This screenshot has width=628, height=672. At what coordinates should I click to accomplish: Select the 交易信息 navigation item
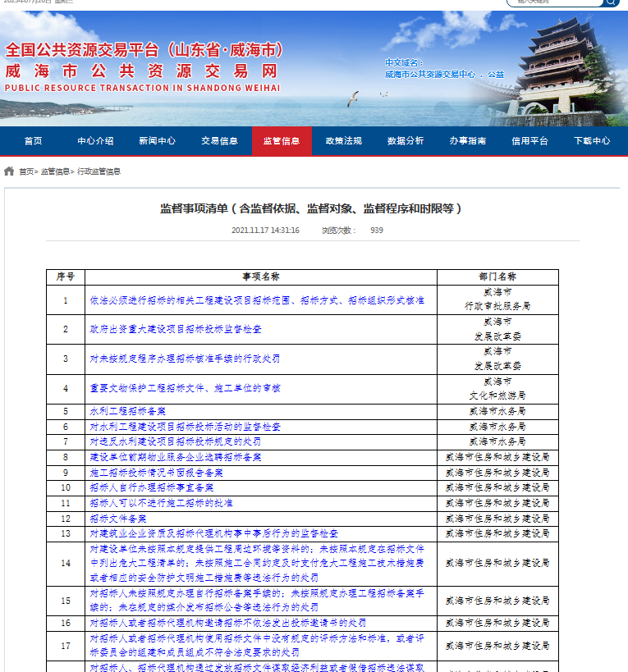tap(219, 141)
